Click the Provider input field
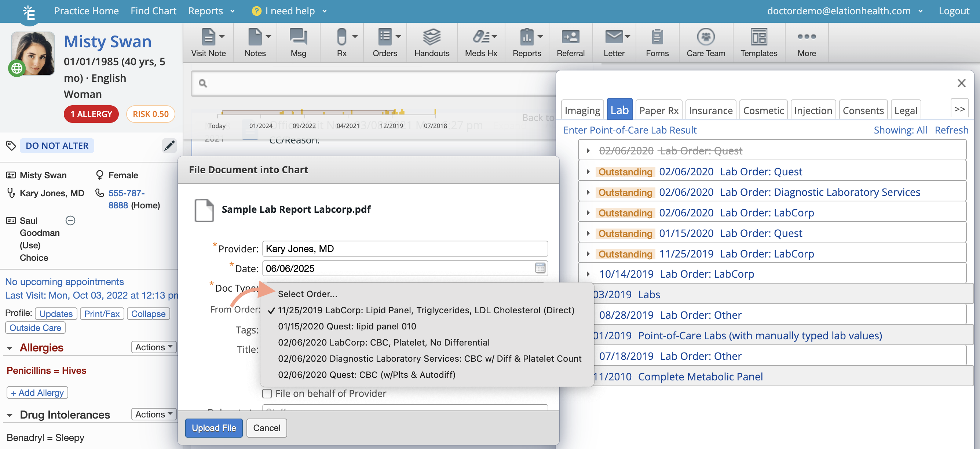This screenshot has width=980, height=449. click(405, 248)
